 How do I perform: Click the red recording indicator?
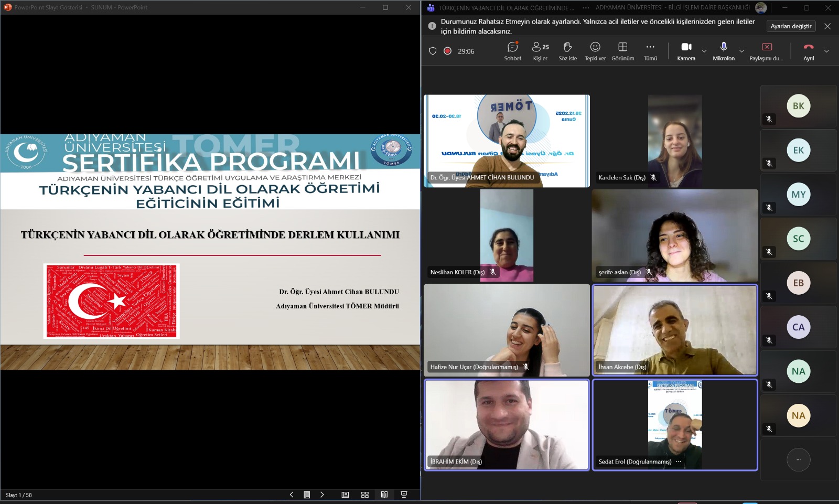coord(447,51)
